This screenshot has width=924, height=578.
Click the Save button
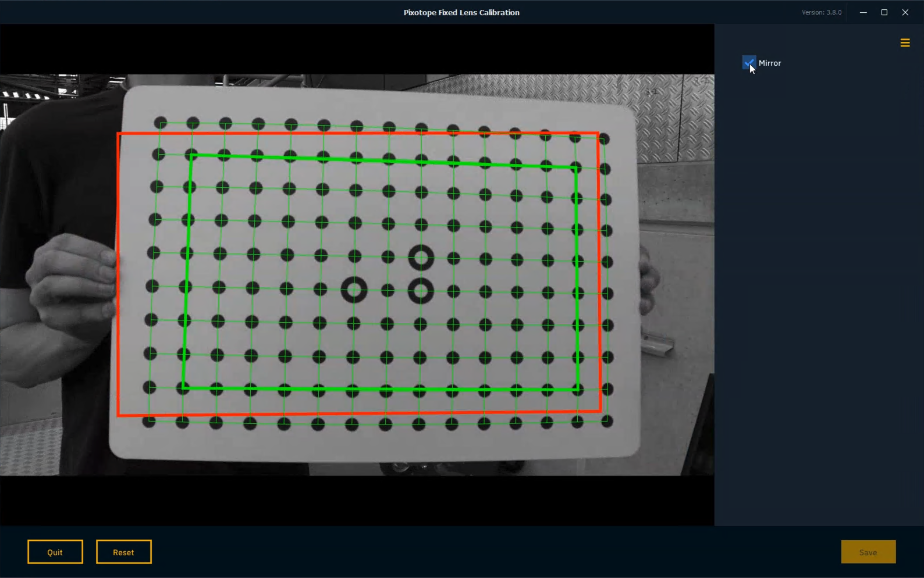[x=868, y=552]
